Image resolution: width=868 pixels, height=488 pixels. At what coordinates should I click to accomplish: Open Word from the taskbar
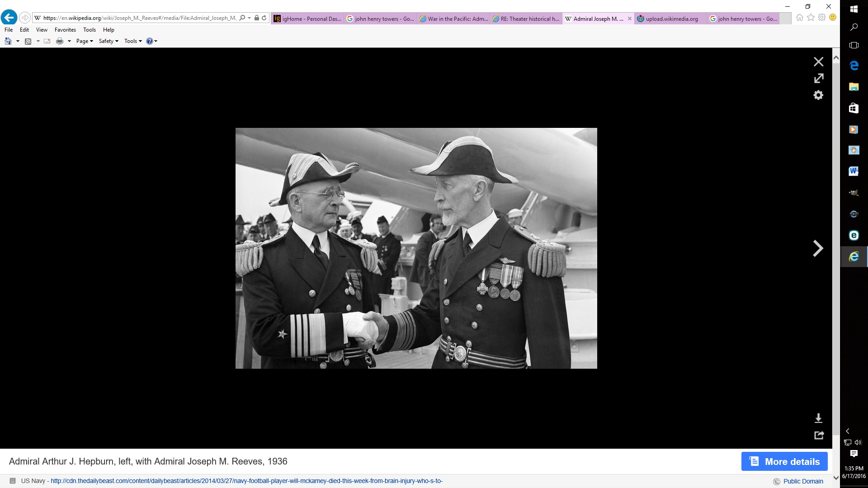coord(854,171)
